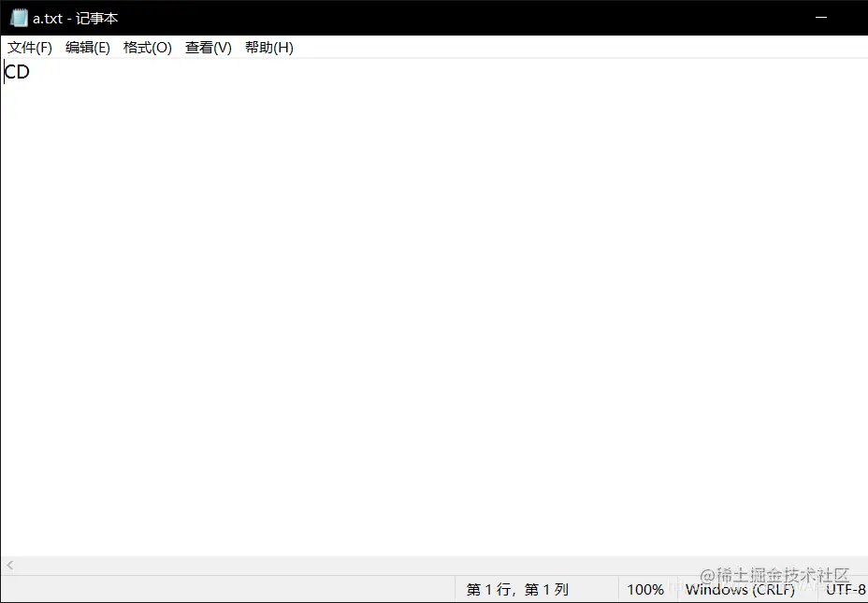Click the 100% zoom status entry
Image resolution: width=868 pixels, height=603 pixels.
(644, 590)
